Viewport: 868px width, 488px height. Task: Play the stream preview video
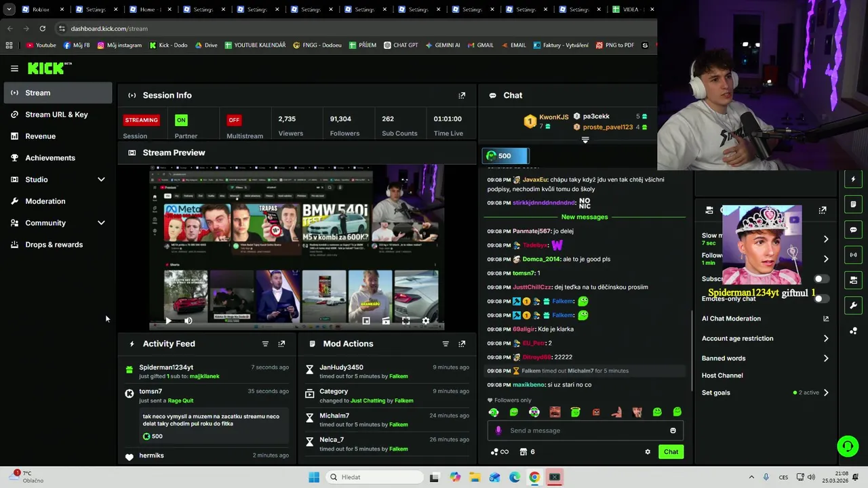168,321
